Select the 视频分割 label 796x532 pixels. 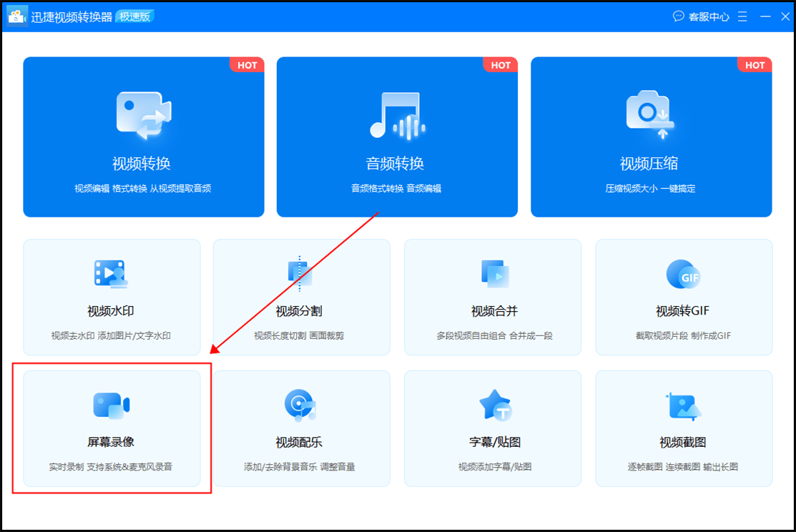click(299, 310)
